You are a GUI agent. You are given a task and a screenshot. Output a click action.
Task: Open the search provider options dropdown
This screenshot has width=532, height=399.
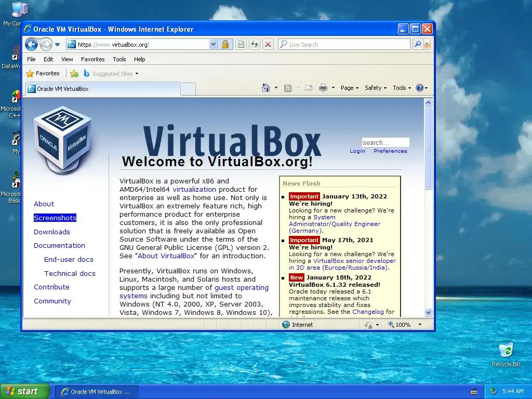(427, 45)
